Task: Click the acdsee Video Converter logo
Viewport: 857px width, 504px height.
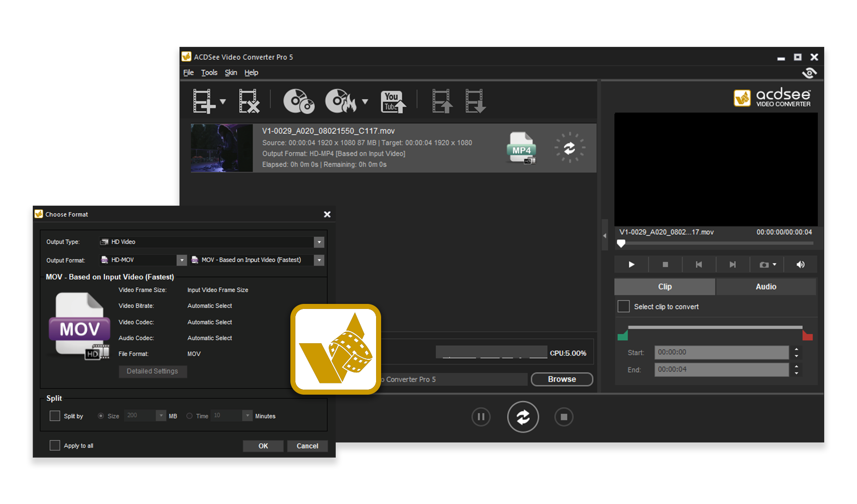Action: pyautogui.click(x=772, y=98)
